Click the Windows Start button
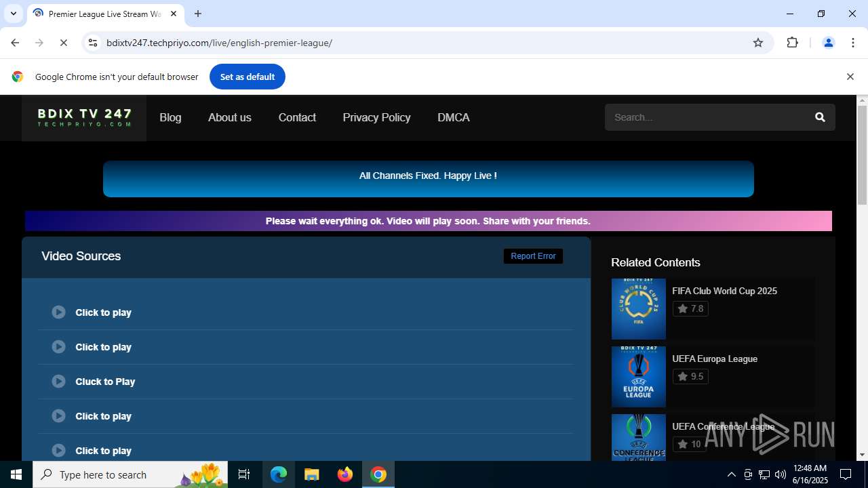 [x=16, y=474]
